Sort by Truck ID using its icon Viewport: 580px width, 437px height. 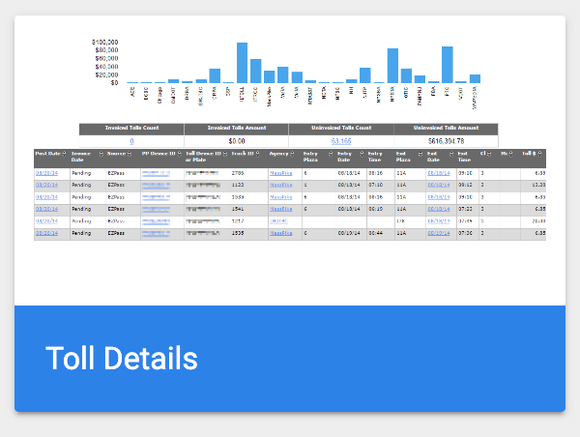click(258, 154)
